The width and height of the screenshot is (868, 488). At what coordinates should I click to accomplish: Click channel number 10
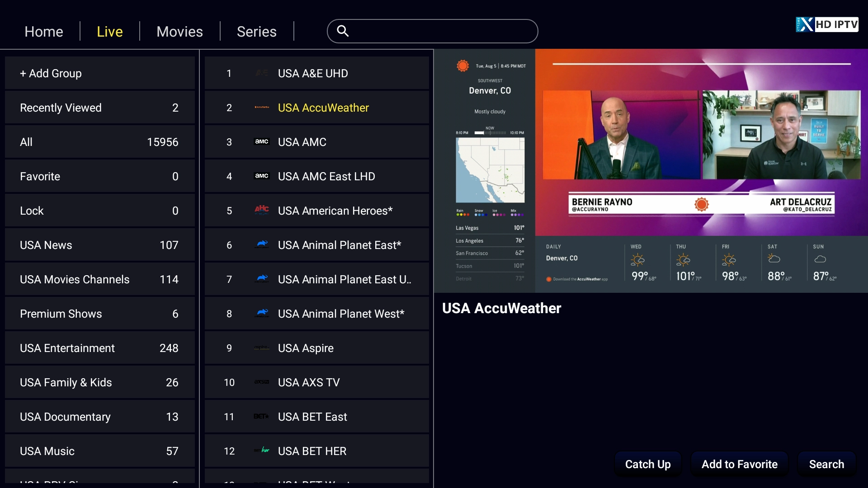click(x=229, y=382)
